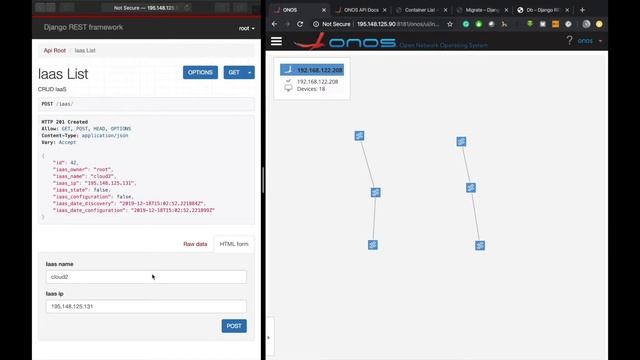The width and height of the screenshot is (640, 360).
Task: Focus the Iaas ip input field
Action: [x=146, y=307]
